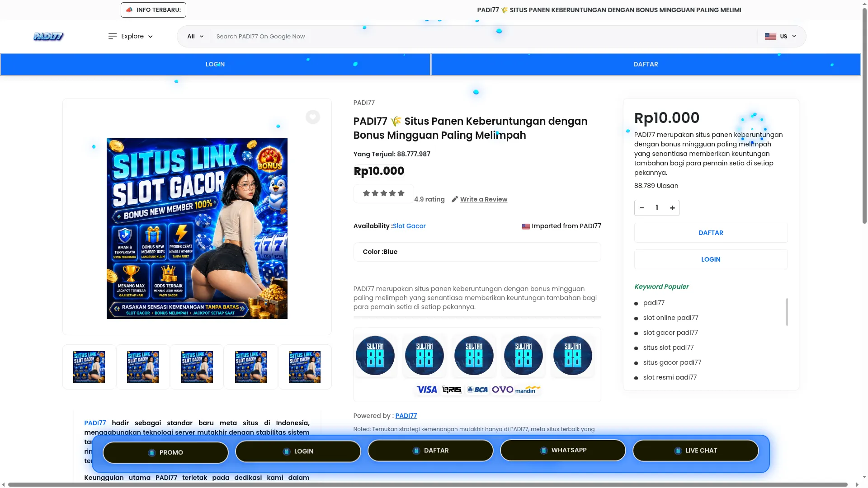
Task: Click the Mandiri payment logo
Action: (528, 389)
